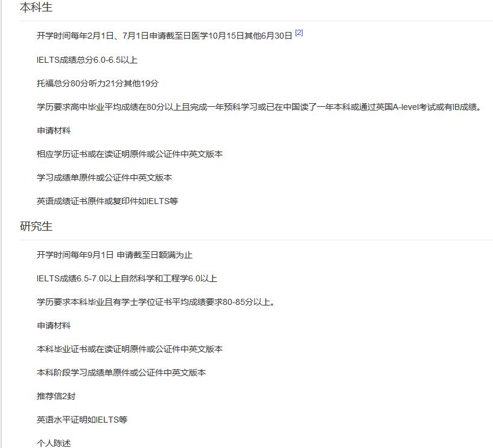Open the [2] reference citation link
This screenshot has width=493, height=448.
[299, 33]
